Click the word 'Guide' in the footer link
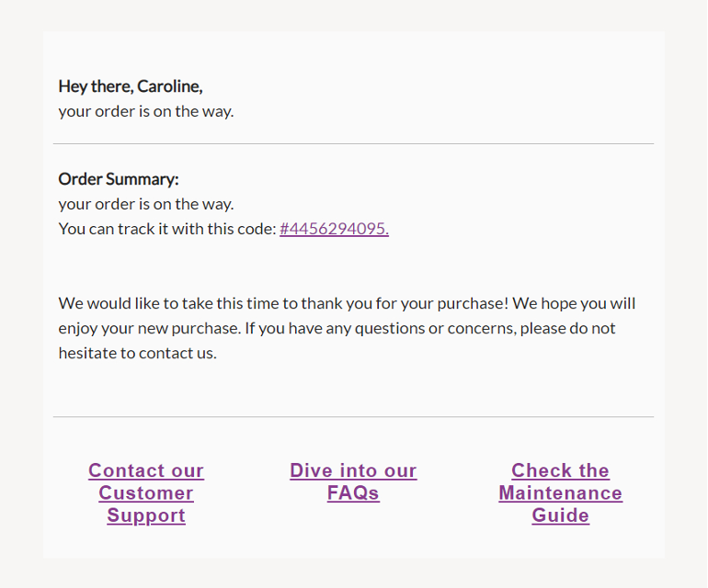708x588 pixels. click(560, 515)
